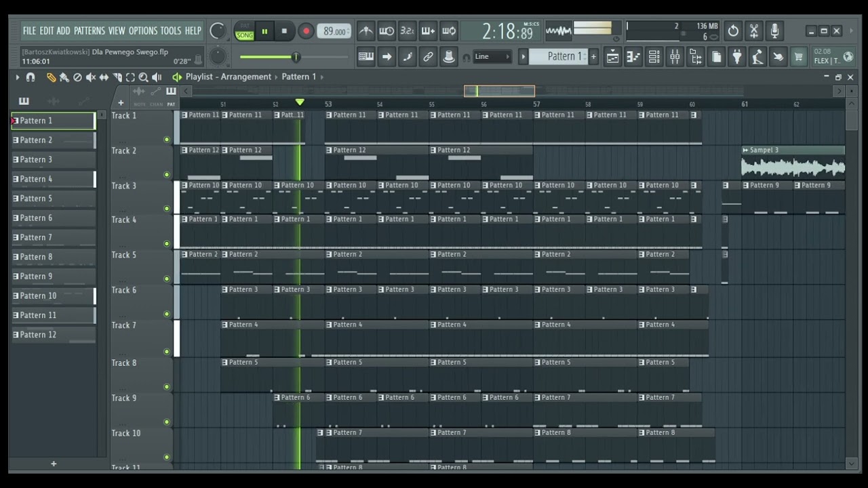Select the Paint brush tool in playlist
868x488 pixels.
coord(64,77)
